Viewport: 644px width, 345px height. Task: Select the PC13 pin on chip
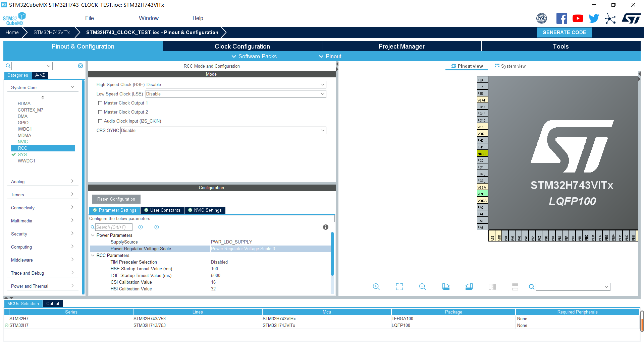pos(483,107)
